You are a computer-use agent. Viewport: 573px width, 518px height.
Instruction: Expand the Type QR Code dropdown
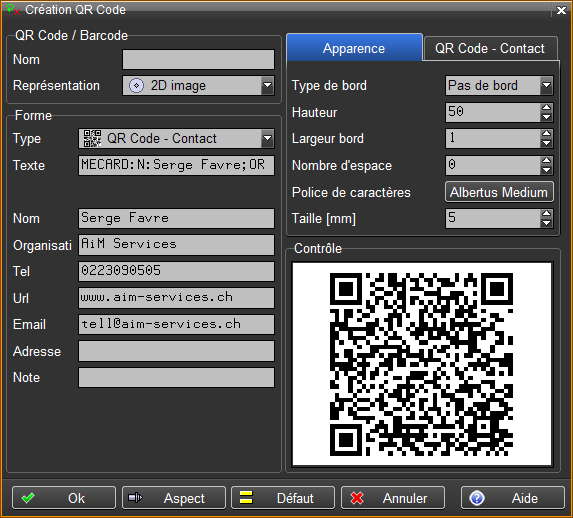(267, 138)
